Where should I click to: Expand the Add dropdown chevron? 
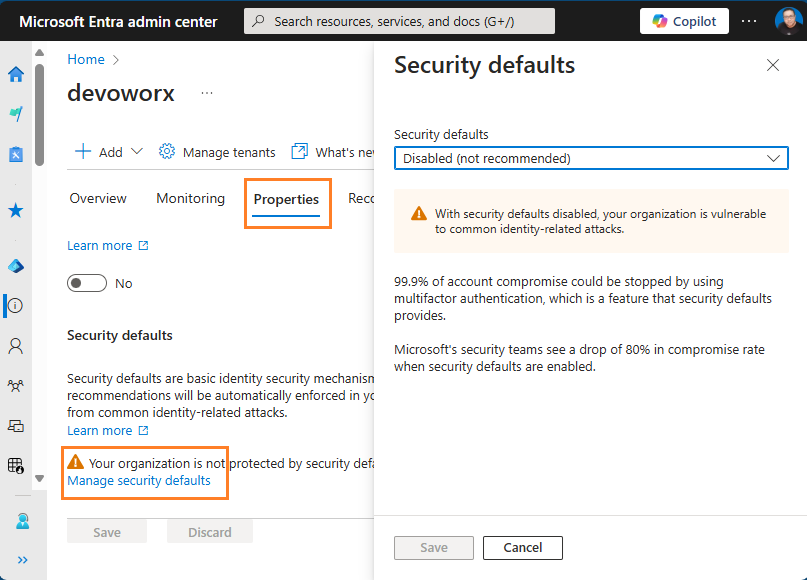[137, 152]
